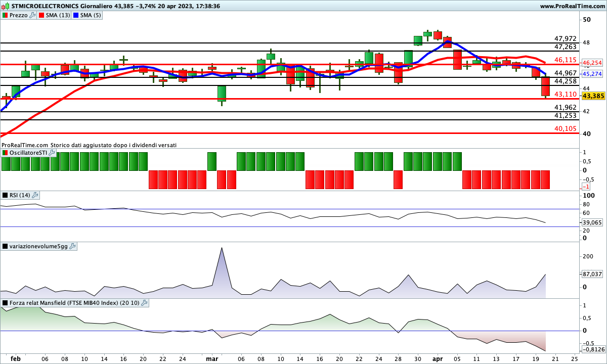Click the RSI value tag 39,065
The width and height of the screenshot is (607, 364).
click(x=592, y=222)
